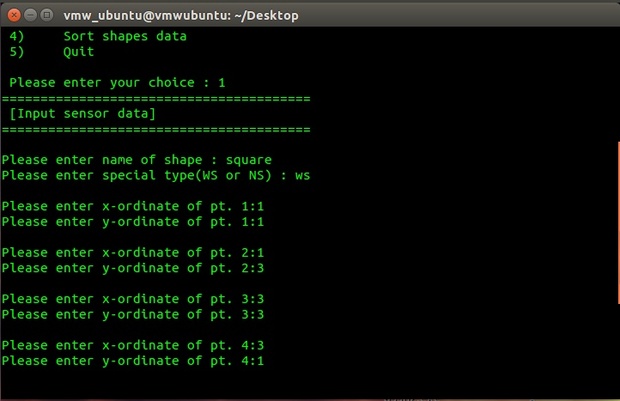Click the y-ordinate of pt. 4 line
The image size is (620, 401).
(x=133, y=361)
